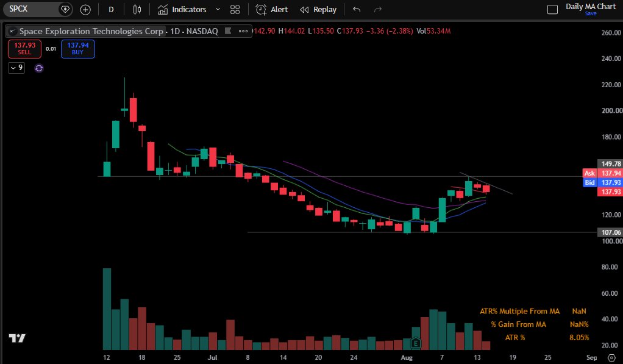623x364 pixels.
Task: Click the SpaceX logo in the legend
Action: pyautogui.click(x=12, y=31)
